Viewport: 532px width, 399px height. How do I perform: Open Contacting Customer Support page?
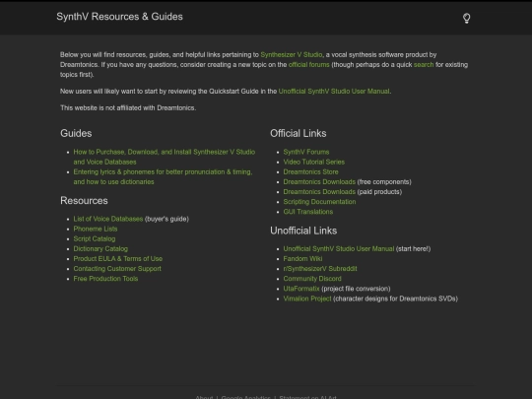[x=117, y=269]
